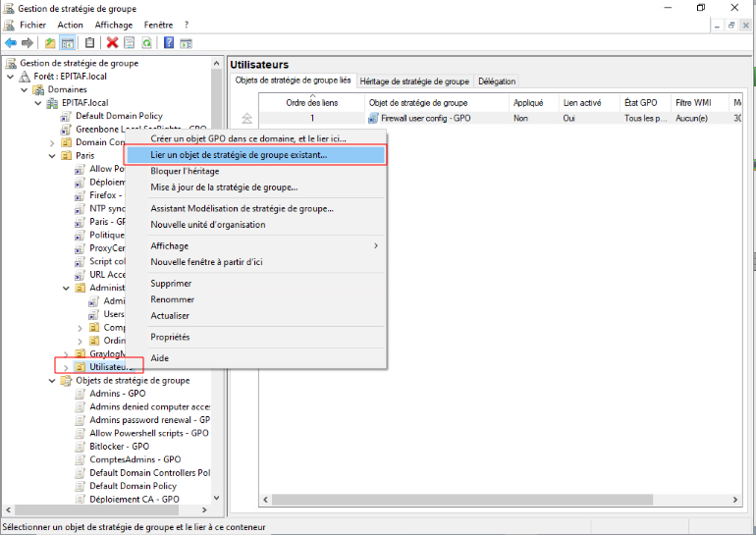Viewport: 756px width, 535px height.
Task: Expand the Utilisateurs tree node
Action: tap(66, 367)
